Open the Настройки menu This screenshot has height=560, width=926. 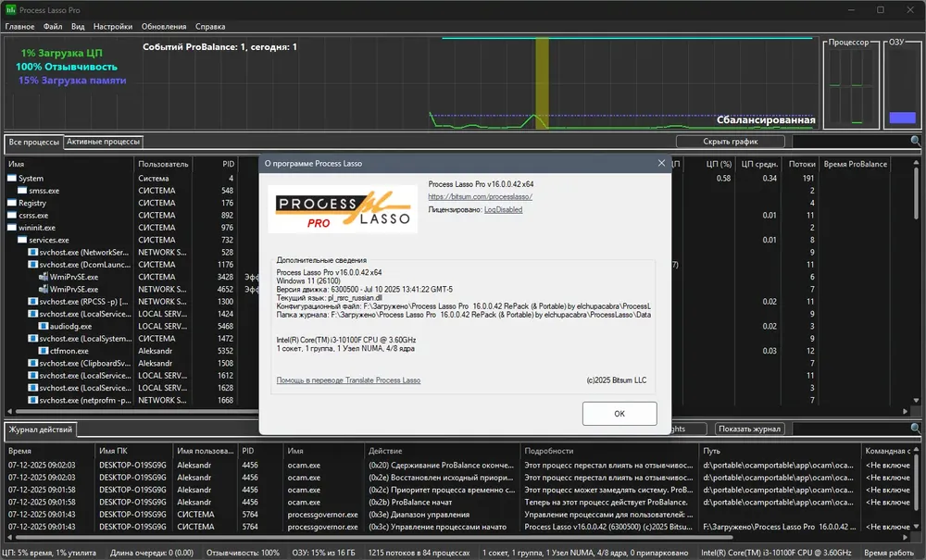[113, 27]
